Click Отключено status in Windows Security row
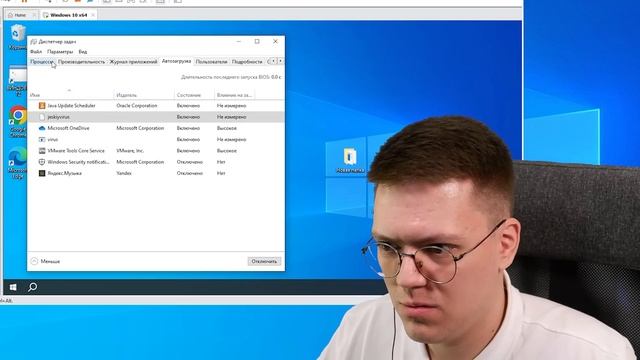Viewport: 640px width, 360px height. pyautogui.click(x=190, y=162)
